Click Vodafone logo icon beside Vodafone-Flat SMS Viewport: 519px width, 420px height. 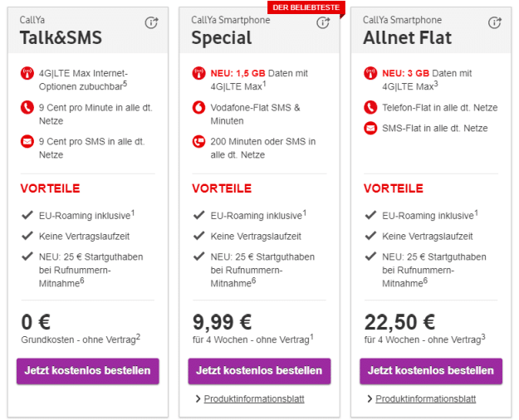pos(198,108)
